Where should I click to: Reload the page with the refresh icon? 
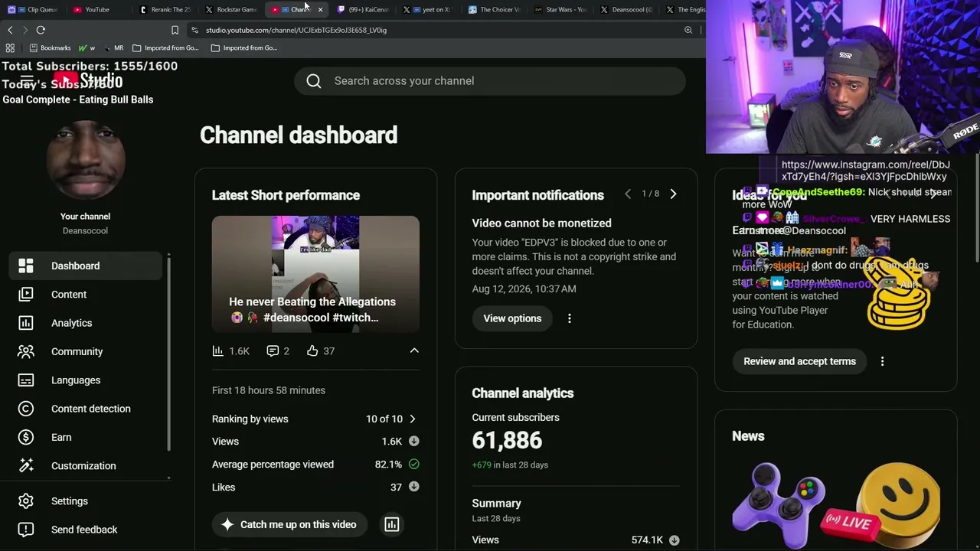pos(41,30)
